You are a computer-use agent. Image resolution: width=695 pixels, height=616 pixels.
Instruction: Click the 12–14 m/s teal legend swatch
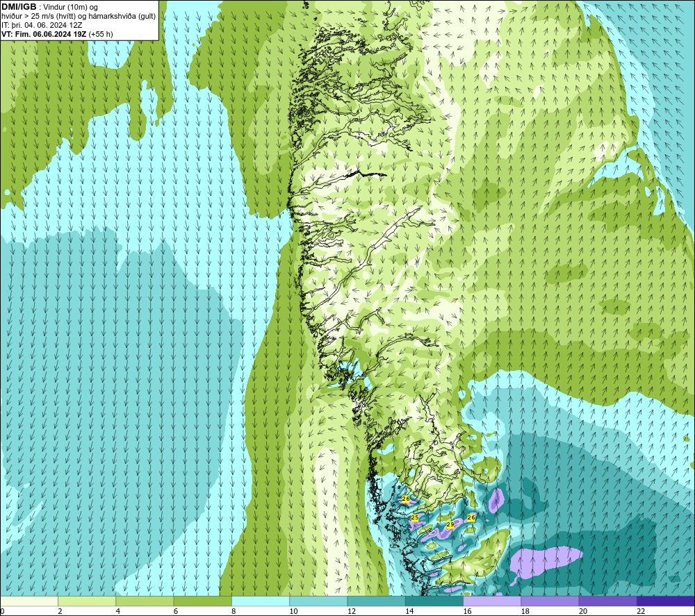[x=376, y=601]
